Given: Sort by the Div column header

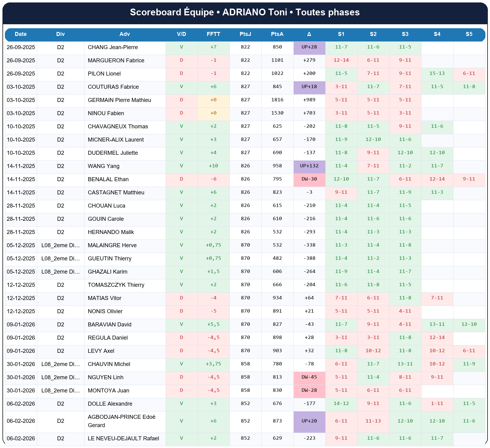Looking at the screenshot, I should [x=61, y=34].
